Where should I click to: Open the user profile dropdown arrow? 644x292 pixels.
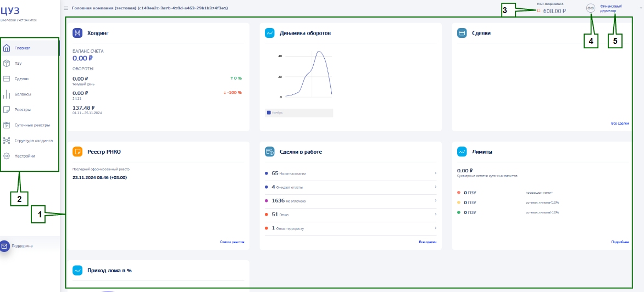(x=634, y=8)
